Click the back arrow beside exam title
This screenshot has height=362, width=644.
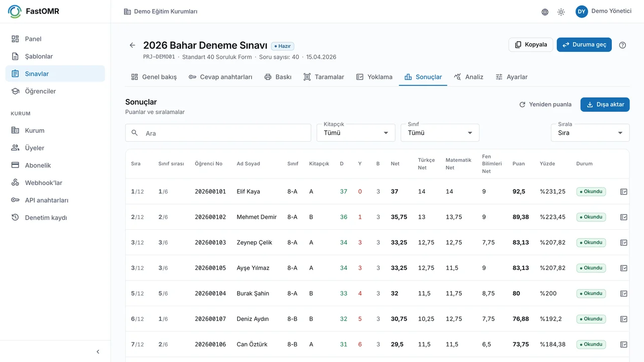tap(132, 45)
